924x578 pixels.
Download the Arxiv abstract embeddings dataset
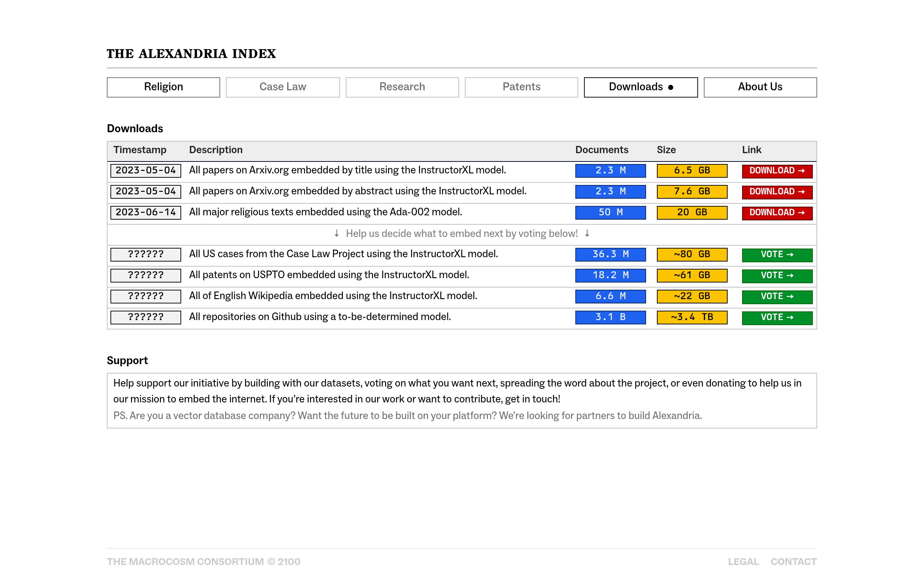click(777, 192)
